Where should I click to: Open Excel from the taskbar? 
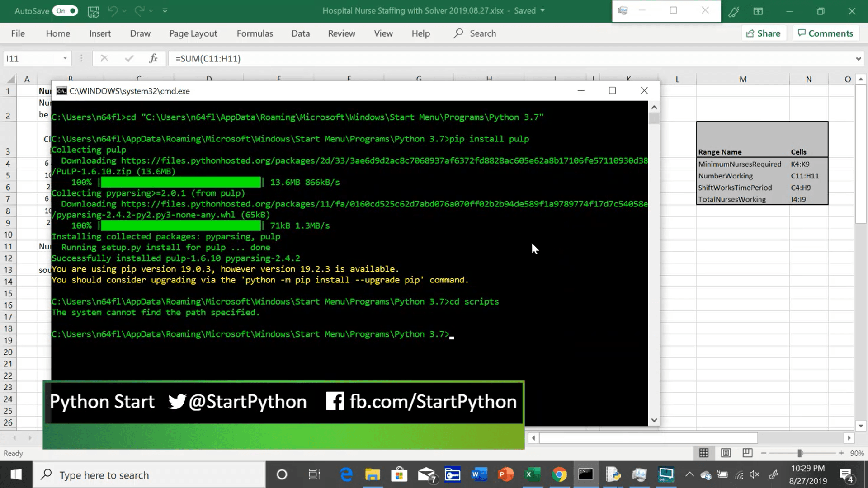click(532, 474)
